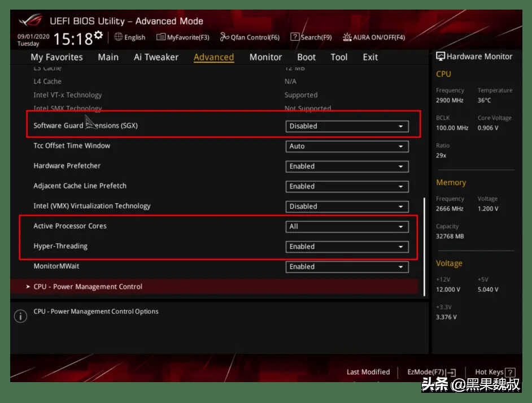Open the My Favorites tab
The width and height of the screenshot is (532, 403).
click(56, 57)
